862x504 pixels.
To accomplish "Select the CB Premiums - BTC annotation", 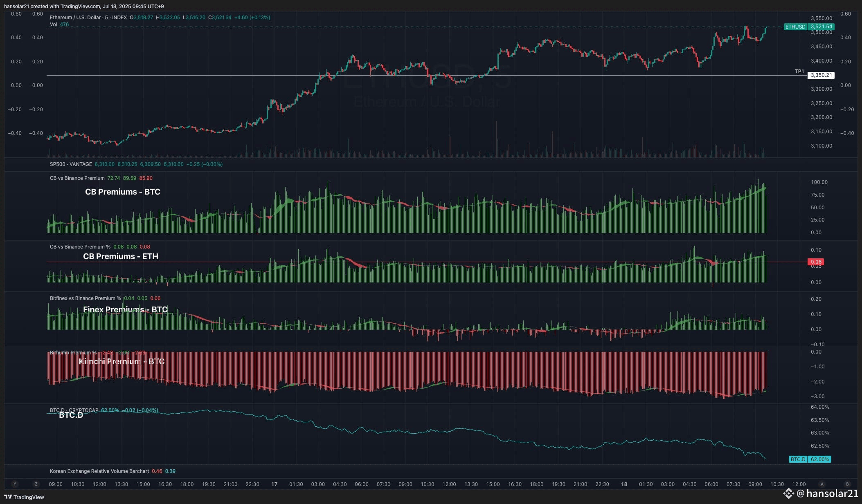I will (x=123, y=192).
